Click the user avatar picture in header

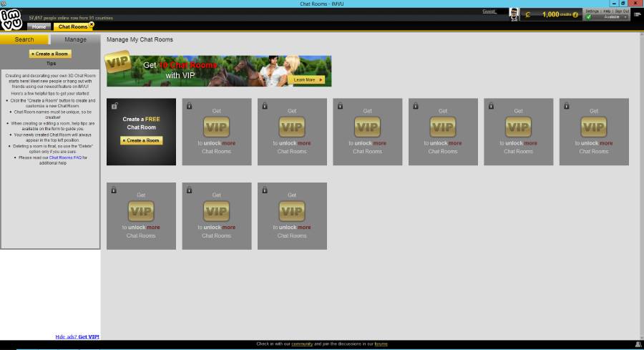(x=514, y=14)
